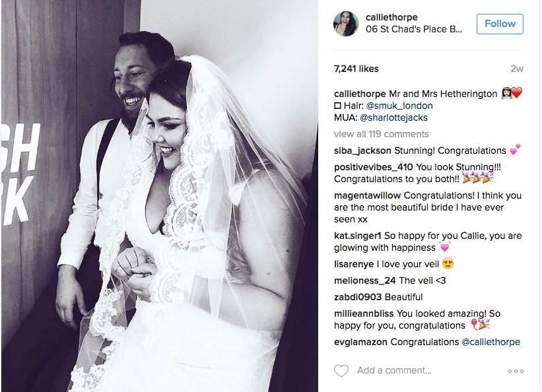Click the @calliethorpe mention in evglamazon's comment
Viewport: 542px width, 392px height.
tap(491, 343)
